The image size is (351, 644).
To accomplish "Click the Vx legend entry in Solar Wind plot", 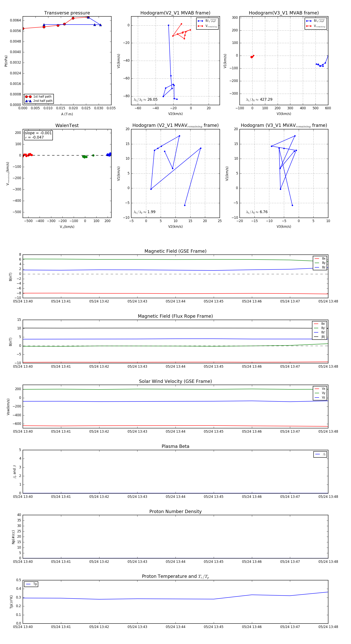I will (320, 389).
